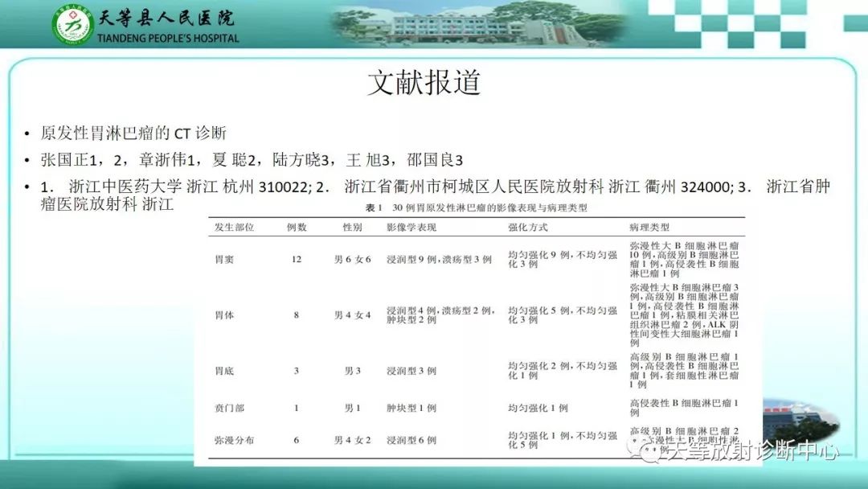Click the 天等县人民医院 hospital name text
Image resolution: width=868 pixels, height=489 pixels.
pos(166,17)
